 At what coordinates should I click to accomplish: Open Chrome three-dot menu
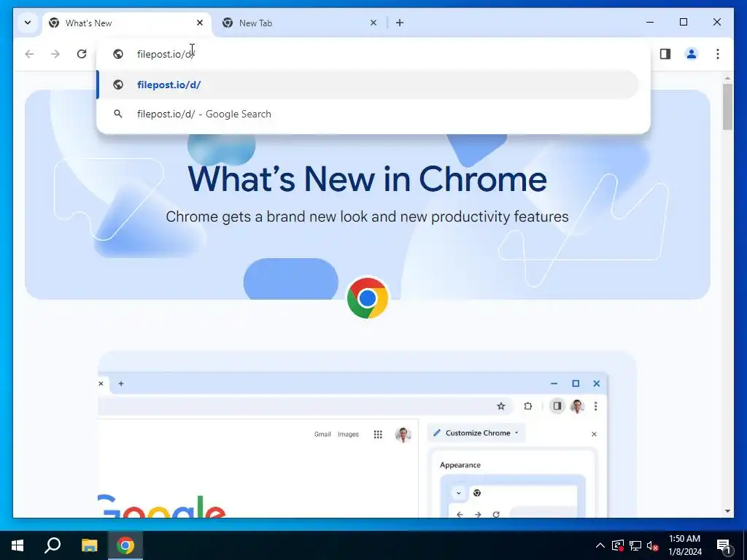click(718, 54)
